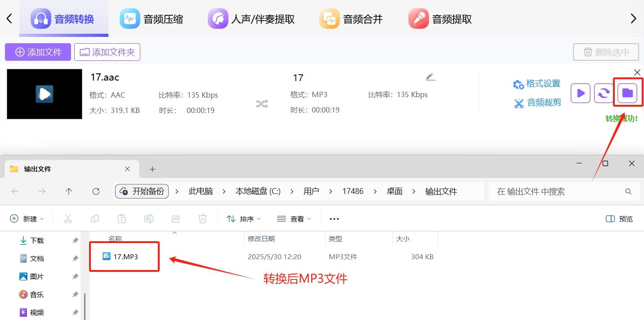This screenshot has width=644, height=320.
Task: Click the swap icon between source and output
Action: pyautogui.click(x=262, y=103)
